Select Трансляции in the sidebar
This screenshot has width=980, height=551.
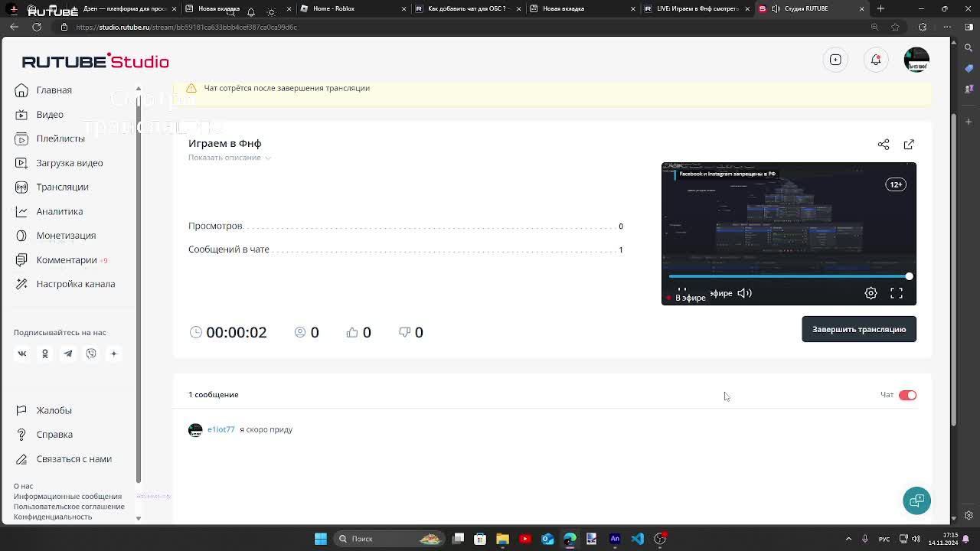point(62,187)
